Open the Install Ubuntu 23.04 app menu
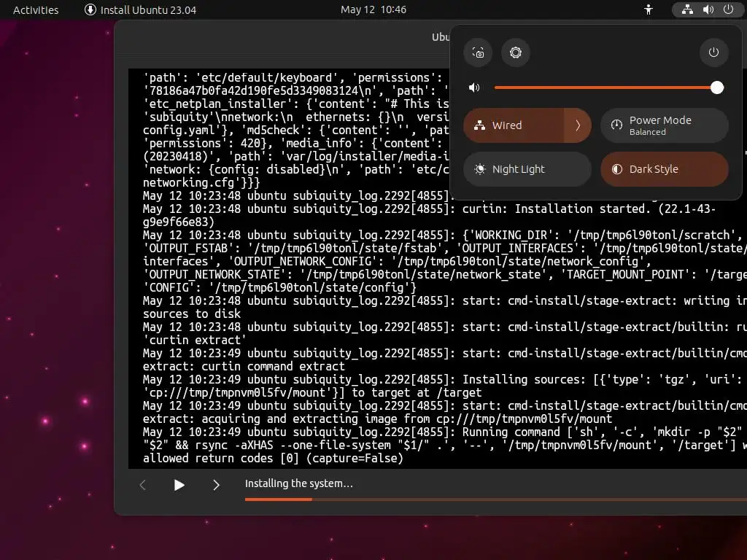 point(141,9)
